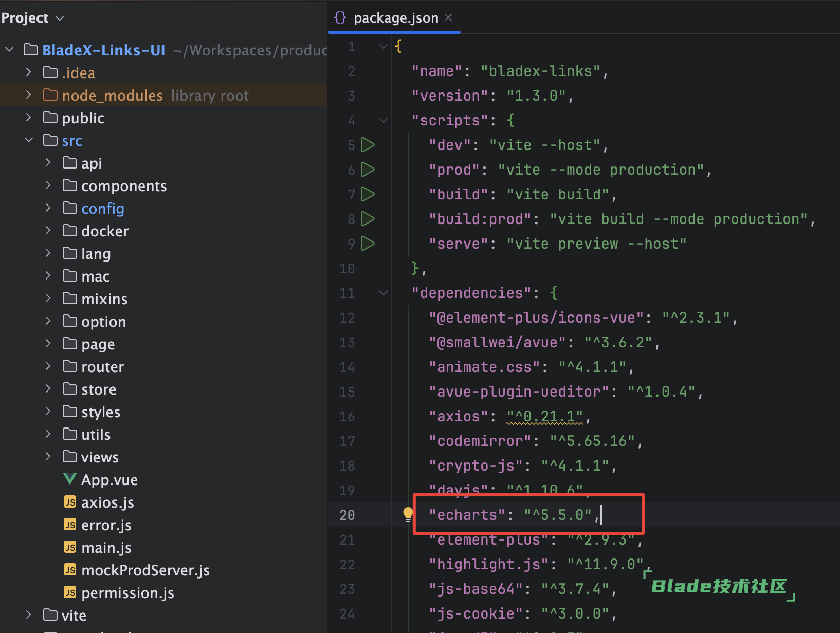Run the "serve" script gutter icon

tap(368, 244)
